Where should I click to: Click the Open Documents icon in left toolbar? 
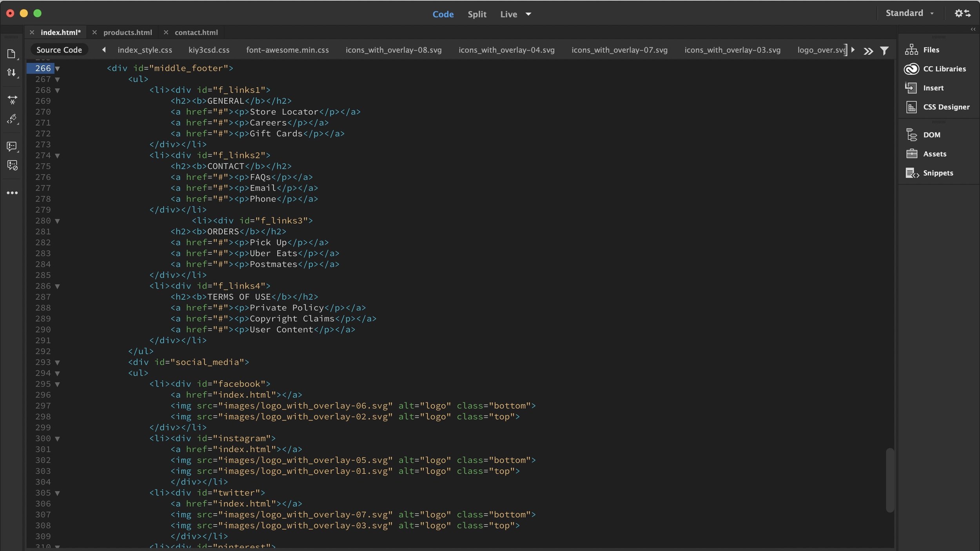[12, 54]
